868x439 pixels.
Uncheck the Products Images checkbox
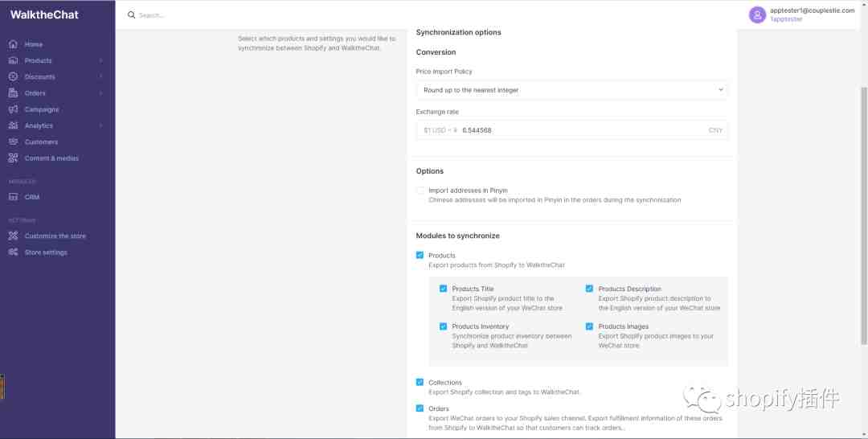tap(589, 326)
